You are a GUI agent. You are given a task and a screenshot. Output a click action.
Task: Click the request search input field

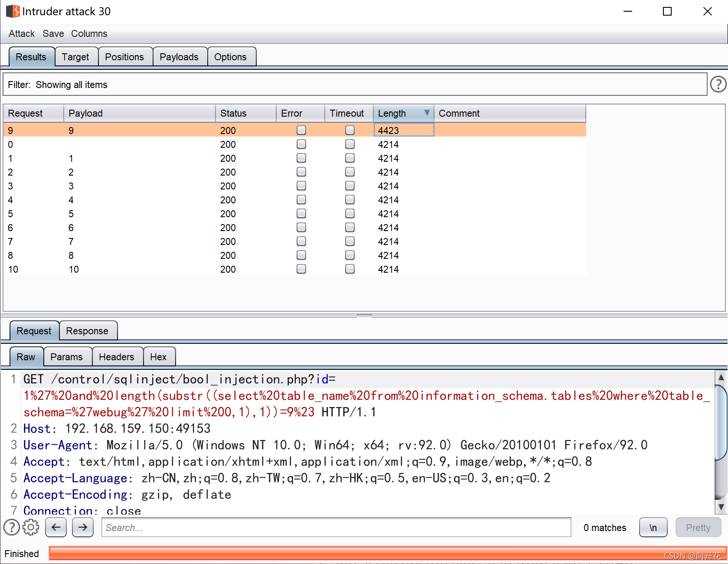pos(336,527)
